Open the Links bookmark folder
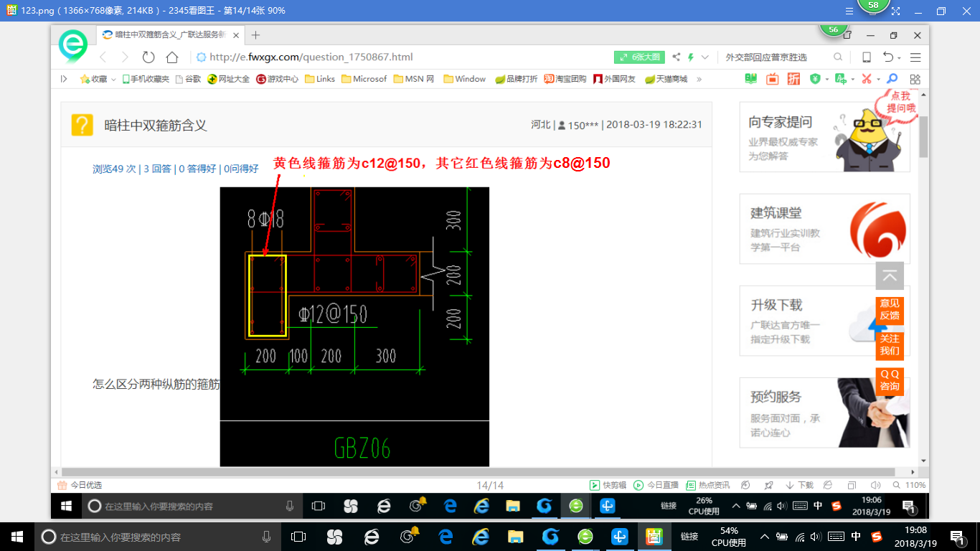 (320, 79)
